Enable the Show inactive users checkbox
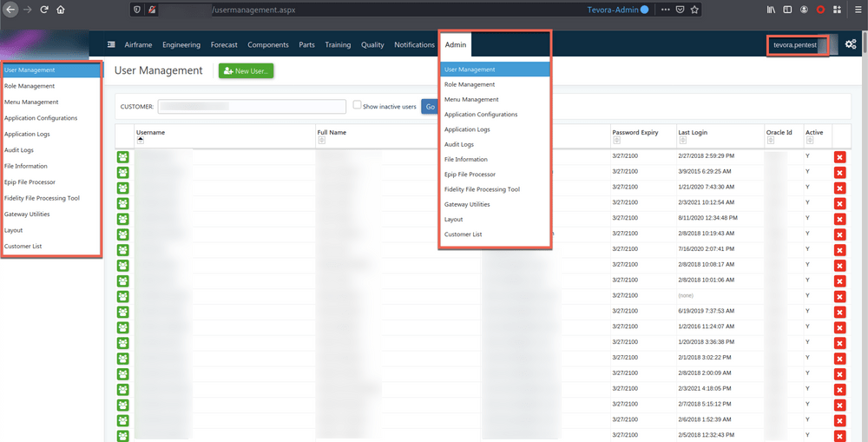The image size is (868, 442). 357,105
